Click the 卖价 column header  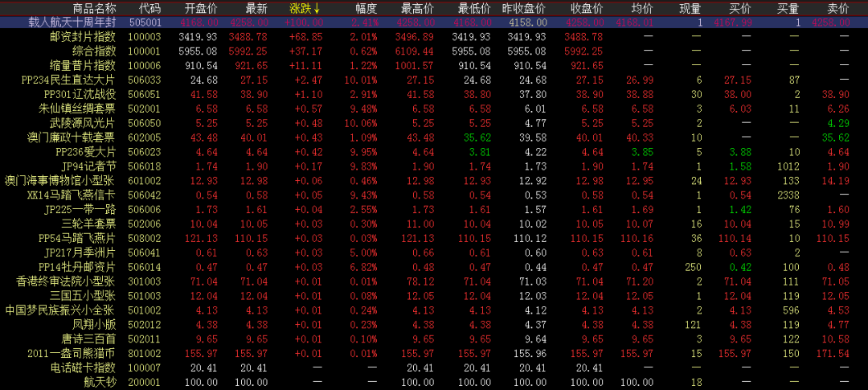838,8
